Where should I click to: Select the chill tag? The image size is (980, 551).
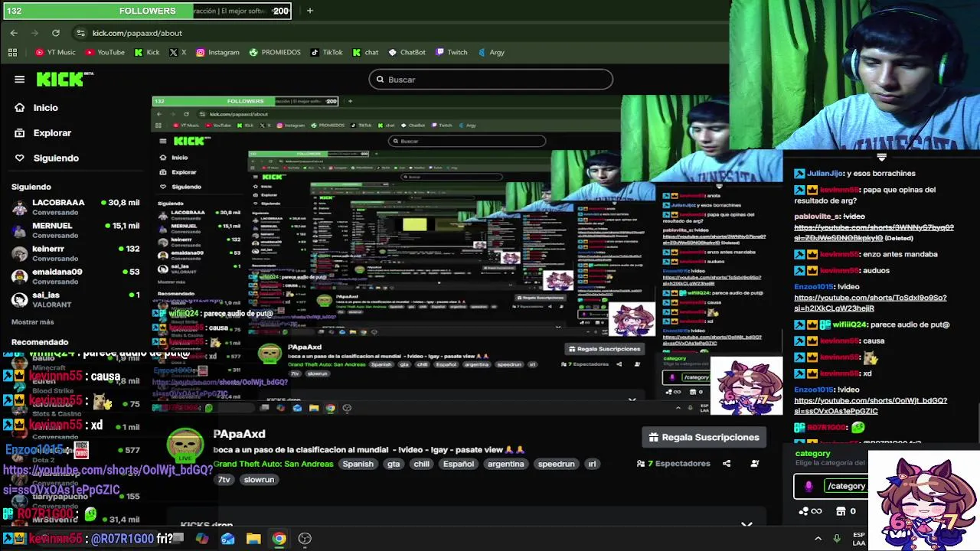coord(422,464)
